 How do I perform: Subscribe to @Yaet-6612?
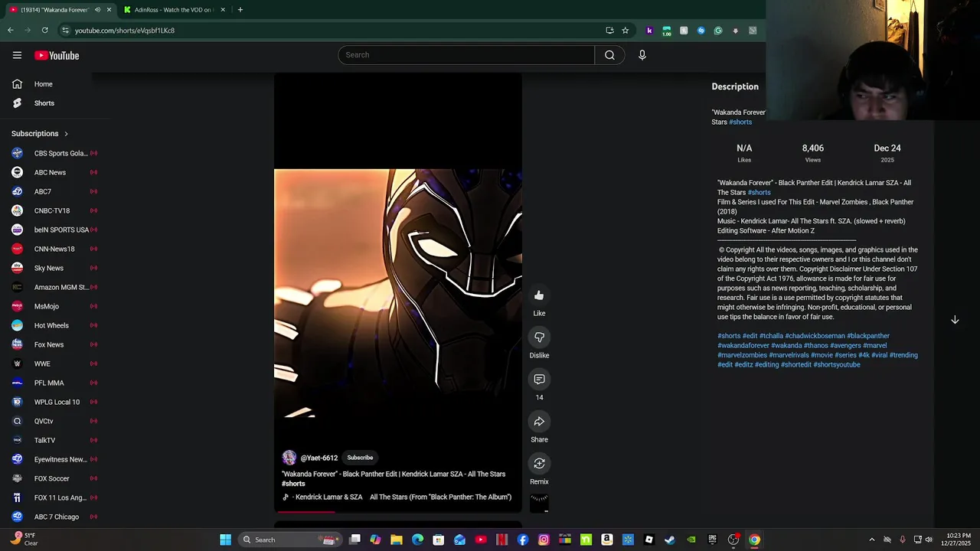coord(360,458)
